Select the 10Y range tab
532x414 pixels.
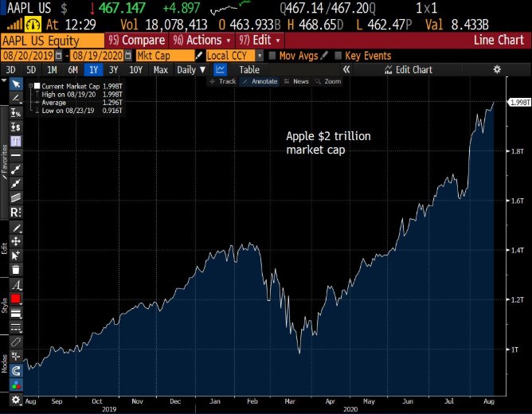tap(135, 70)
